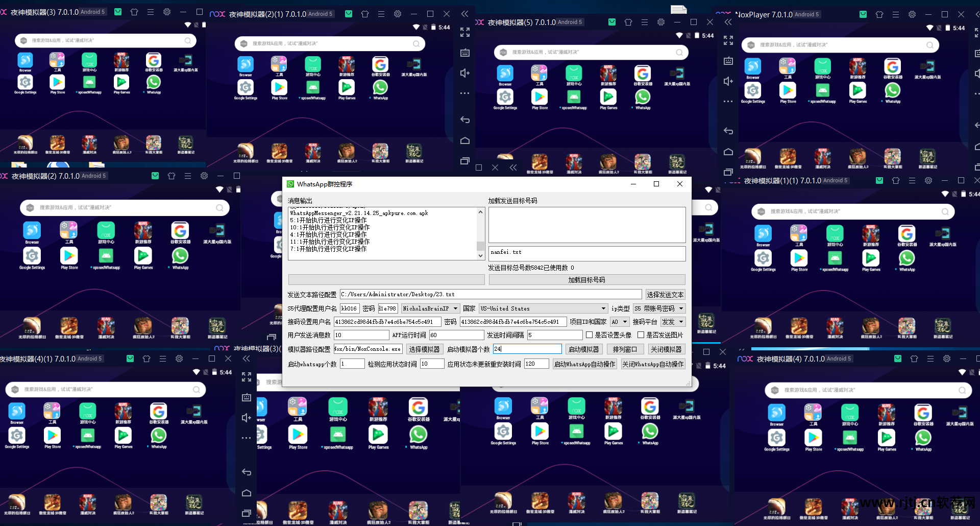Open settings gear in 夜神模拟器(3) title bar
The width and height of the screenshot is (980, 526).
(x=167, y=12)
